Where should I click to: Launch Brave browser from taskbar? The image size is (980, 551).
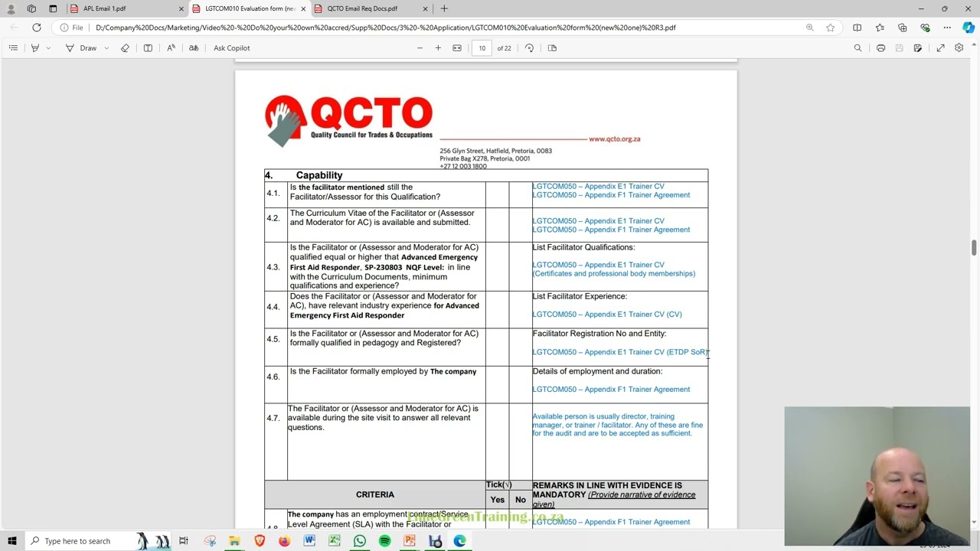pyautogui.click(x=260, y=541)
